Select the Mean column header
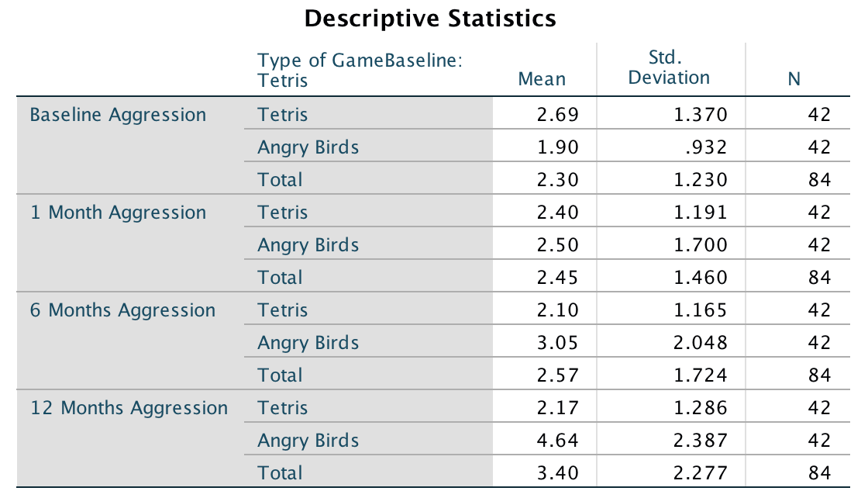Image resolution: width=868 pixels, height=498 pixels. click(542, 79)
